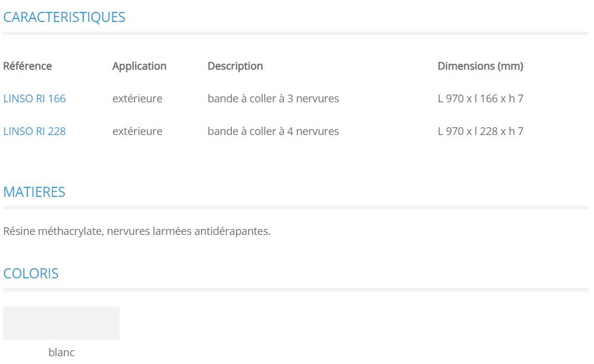Screen dimensions: 594x364
Task: Click the dimensions 'L 970 x l 166 x h 7'
Action: click(480, 99)
